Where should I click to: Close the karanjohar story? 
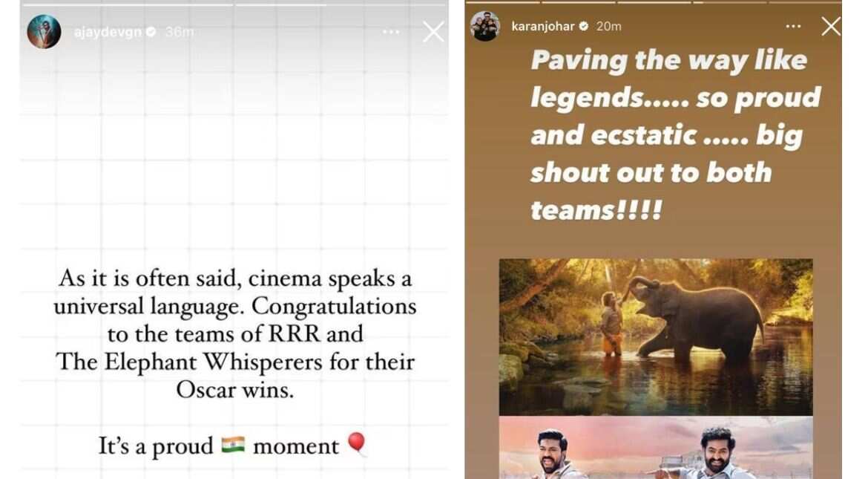click(831, 26)
